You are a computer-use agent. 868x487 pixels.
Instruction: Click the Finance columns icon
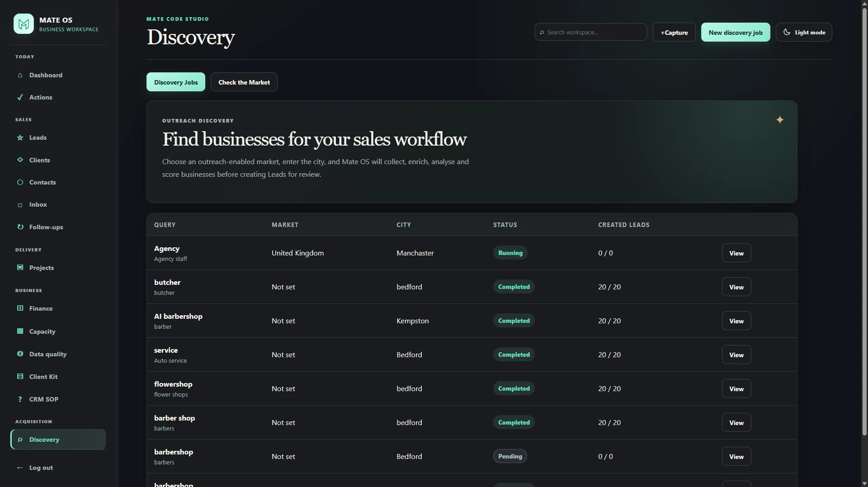click(20, 308)
